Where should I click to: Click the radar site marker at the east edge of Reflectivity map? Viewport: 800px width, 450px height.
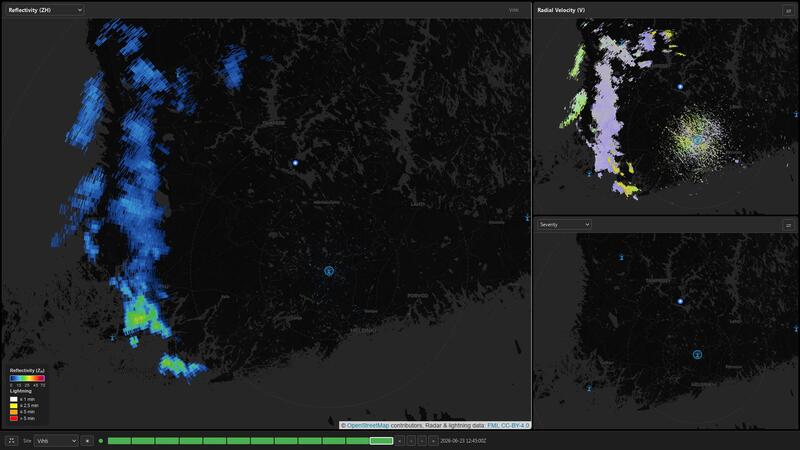coord(528,218)
